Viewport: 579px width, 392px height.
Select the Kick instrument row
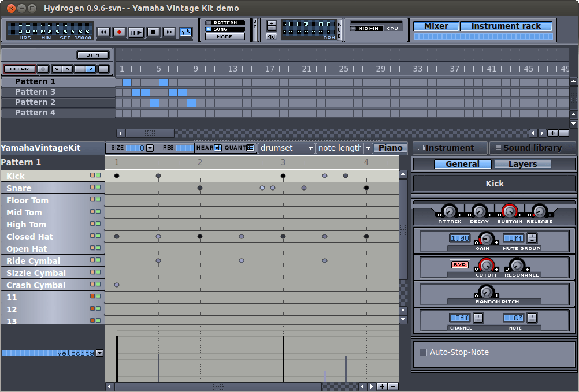[x=53, y=176]
